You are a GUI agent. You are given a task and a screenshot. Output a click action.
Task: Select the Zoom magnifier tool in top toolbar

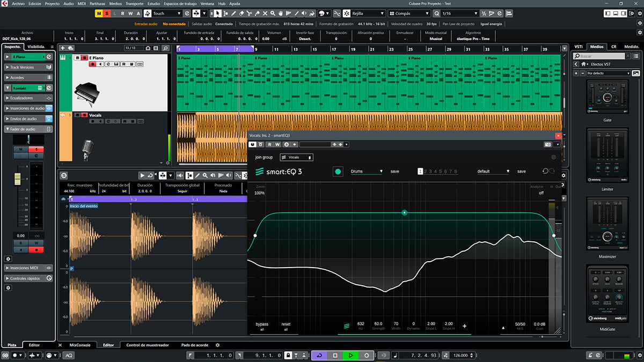tap(273, 13)
